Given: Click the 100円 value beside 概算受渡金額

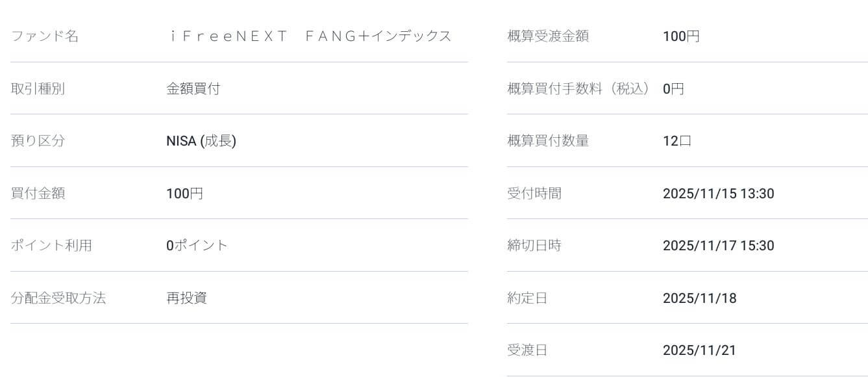Looking at the screenshot, I should click(x=681, y=36).
